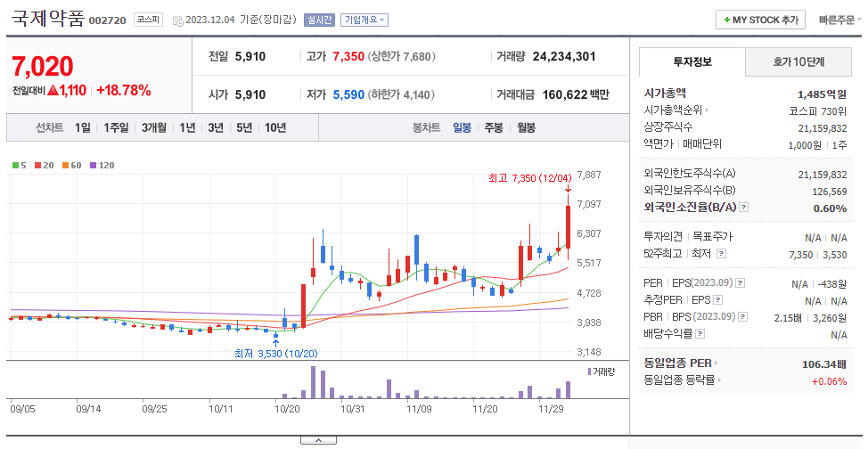Select the 3개월 line chart period
Viewport: 868px width, 449px height.
[153, 128]
